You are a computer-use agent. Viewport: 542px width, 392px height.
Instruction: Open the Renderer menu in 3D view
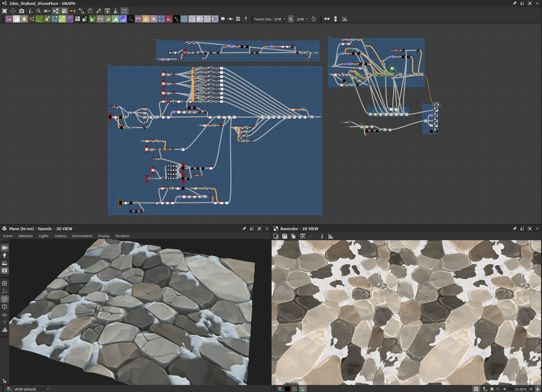pyautogui.click(x=122, y=236)
